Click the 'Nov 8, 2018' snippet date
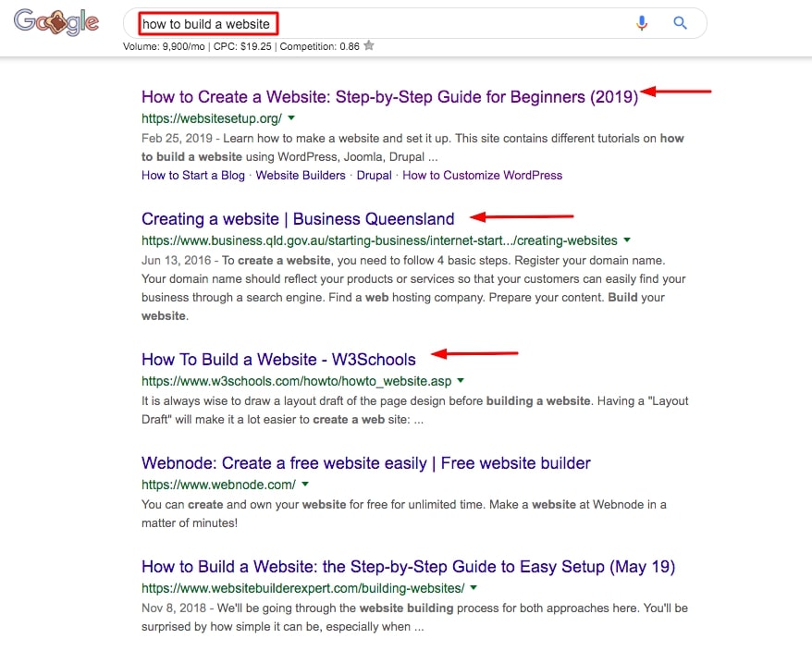The height and width of the screenshot is (651, 812). (174, 608)
